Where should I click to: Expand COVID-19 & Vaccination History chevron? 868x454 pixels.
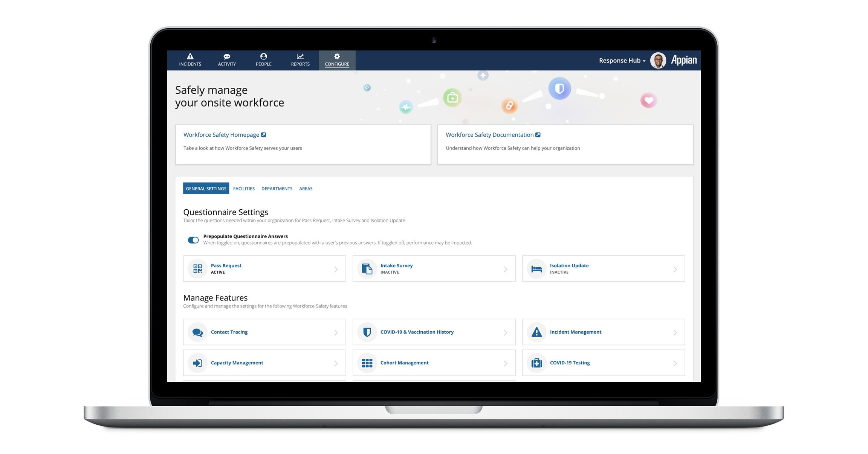(505, 332)
